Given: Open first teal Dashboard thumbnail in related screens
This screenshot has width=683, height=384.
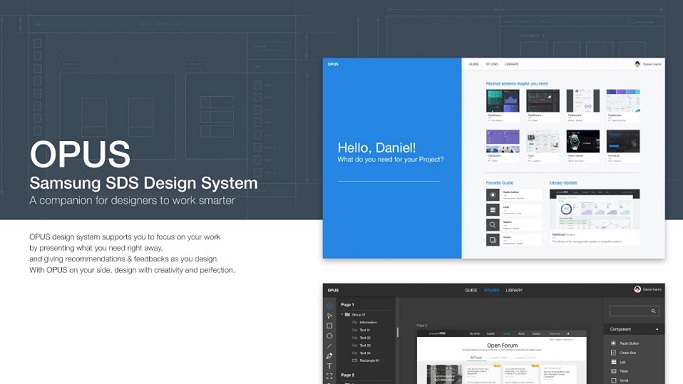Looking at the screenshot, I should click(503, 101).
